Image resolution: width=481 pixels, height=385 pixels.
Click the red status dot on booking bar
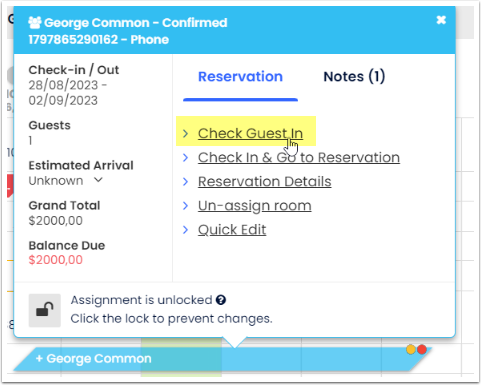pyautogui.click(x=422, y=349)
